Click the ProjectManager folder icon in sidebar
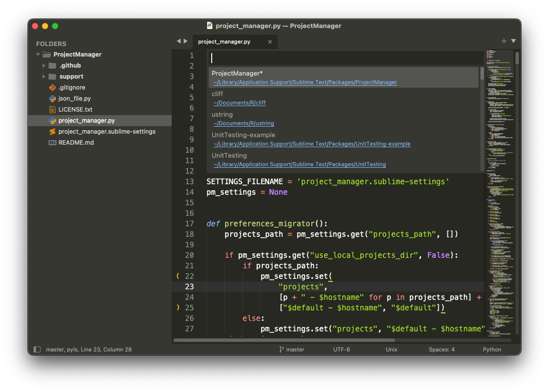The width and height of the screenshot is (549, 392). (x=47, y=55)
